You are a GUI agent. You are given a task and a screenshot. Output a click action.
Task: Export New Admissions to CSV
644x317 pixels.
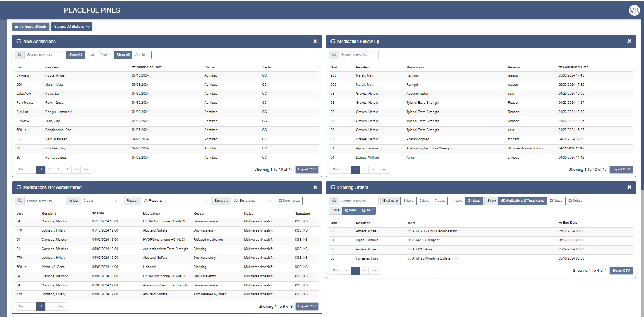[307, 169]
